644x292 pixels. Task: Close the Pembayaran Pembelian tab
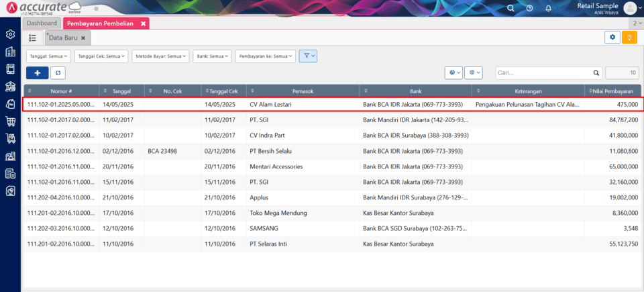click(x=143, y=23)
